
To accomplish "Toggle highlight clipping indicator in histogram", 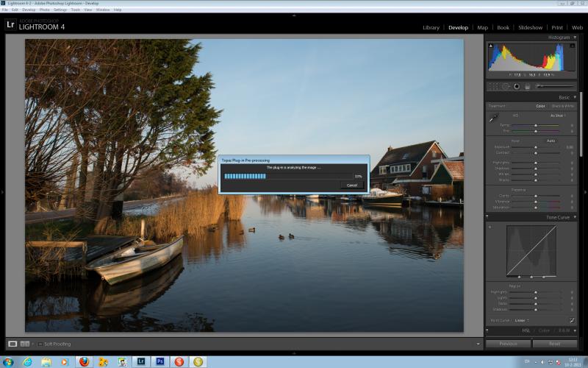I will pos(573,46).
